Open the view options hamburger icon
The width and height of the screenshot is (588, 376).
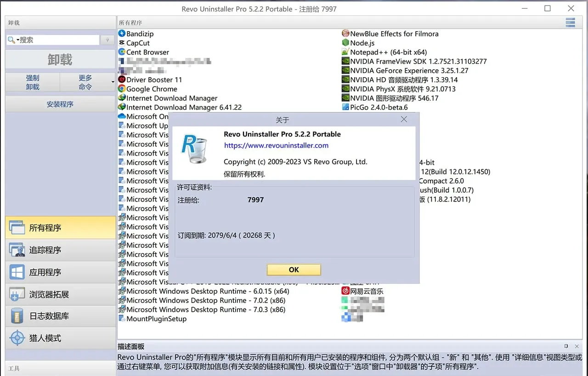(x=571, y=22)
